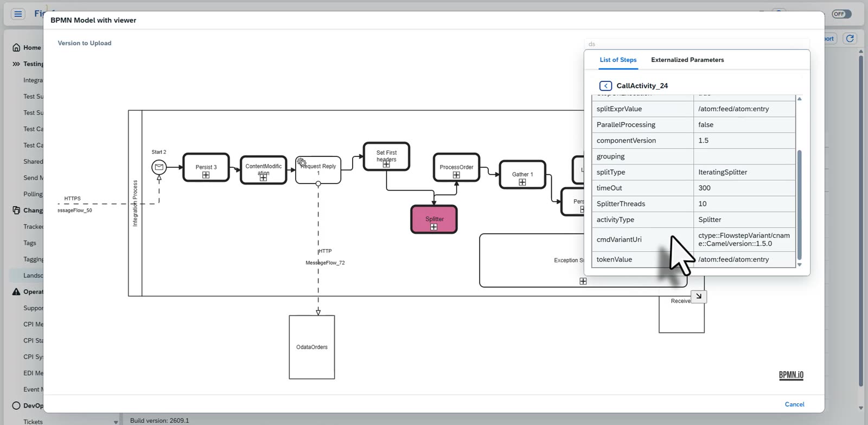Viewport: 868px width, 425px height.
Task: Select the OdataOrders participant box
Action: click(x=312, y=347)
